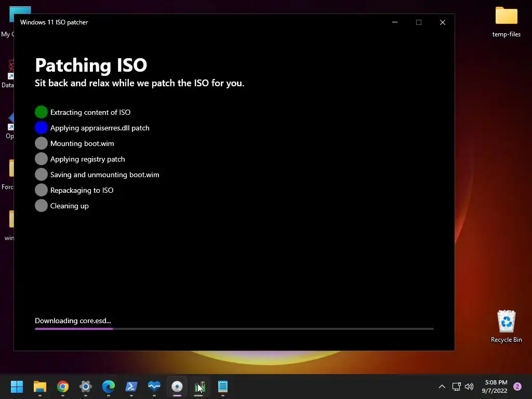Image resolution: width=532 pixels, height=399 pixels.
Task: Click the 'Windows 11 ISO patcher' title text
Action: point(54,22)
